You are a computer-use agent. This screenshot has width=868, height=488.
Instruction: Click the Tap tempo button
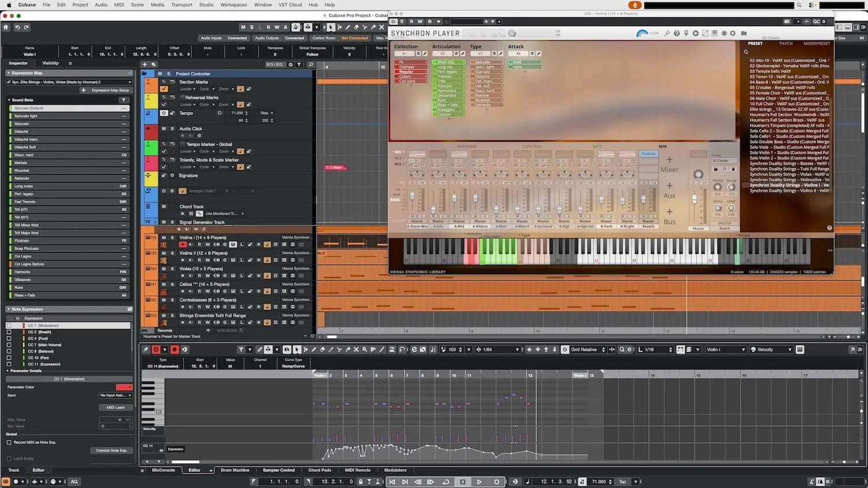tap(623, 482)
